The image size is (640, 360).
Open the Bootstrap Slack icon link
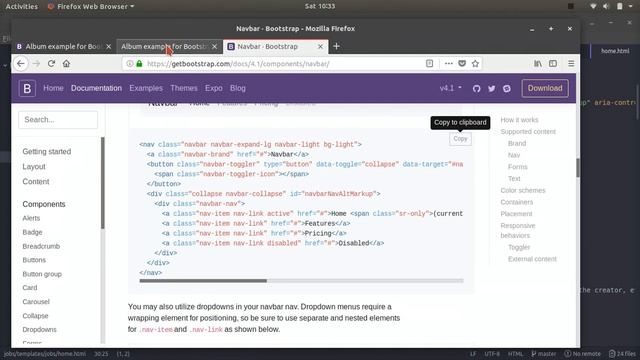click(x=507, y=89)
